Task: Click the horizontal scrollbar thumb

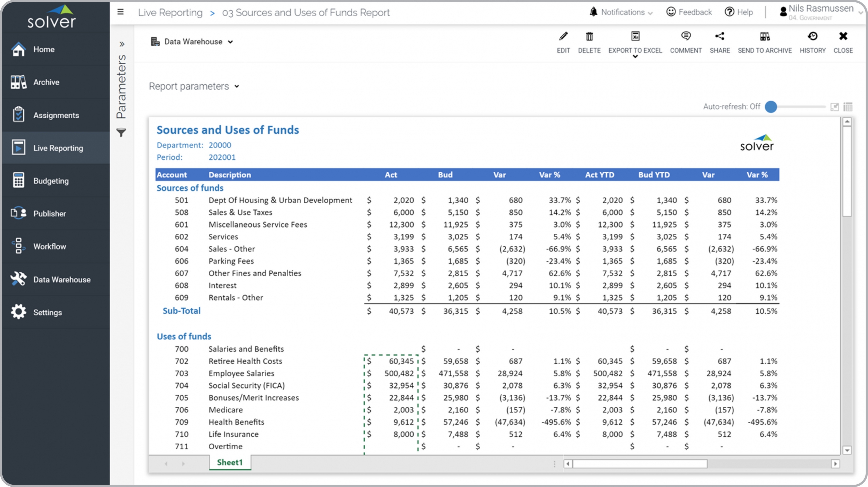Action: tap(639, 464)
